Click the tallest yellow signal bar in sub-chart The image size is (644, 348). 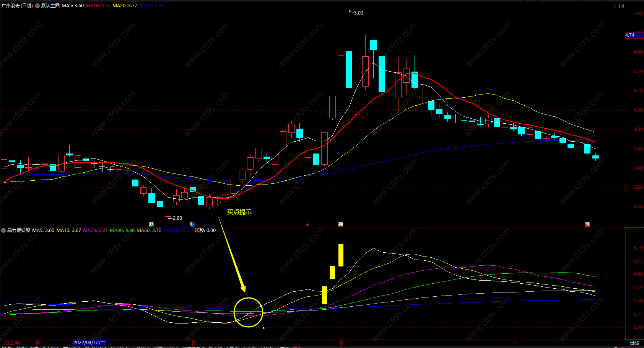(x=341, y=255)
